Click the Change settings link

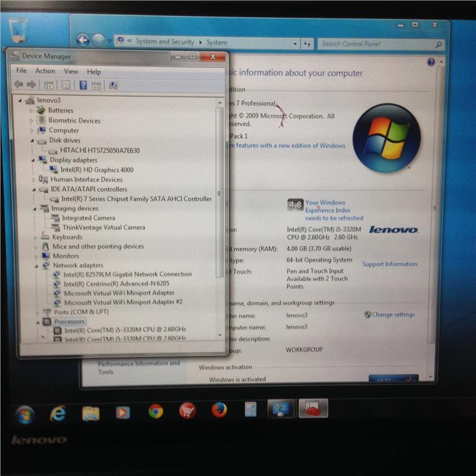pyautogui.click(x=393, y=314)
